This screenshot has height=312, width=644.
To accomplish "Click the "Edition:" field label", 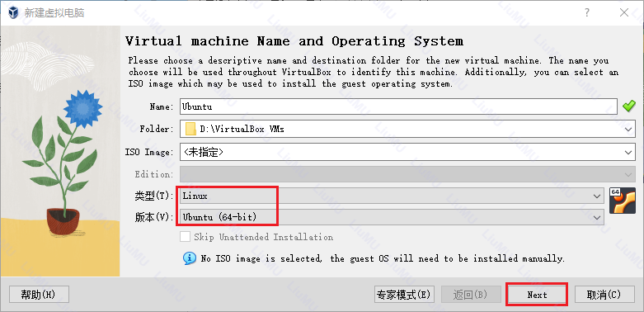I will tap(154, 174).
